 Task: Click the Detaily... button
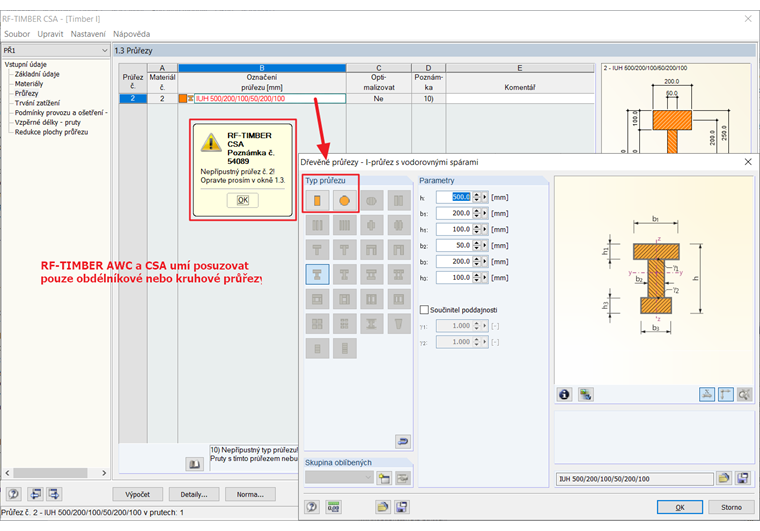tap(194, 494)
